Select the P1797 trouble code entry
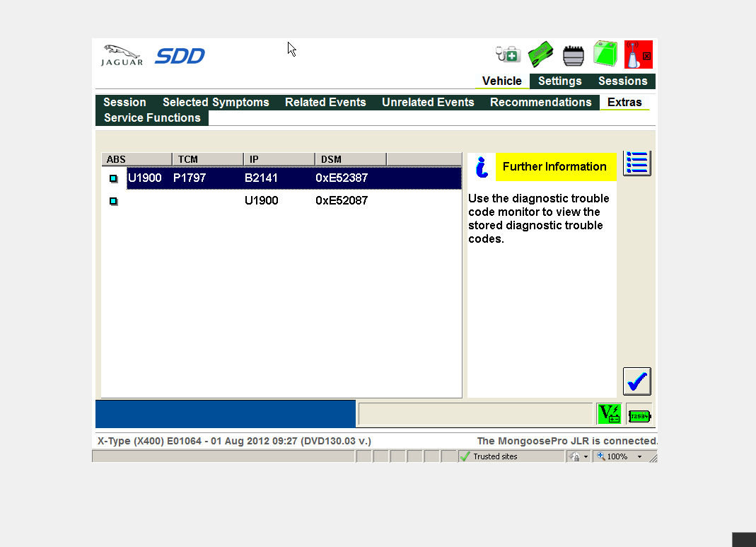The image size is (756, 547). (x=190, y=178)
